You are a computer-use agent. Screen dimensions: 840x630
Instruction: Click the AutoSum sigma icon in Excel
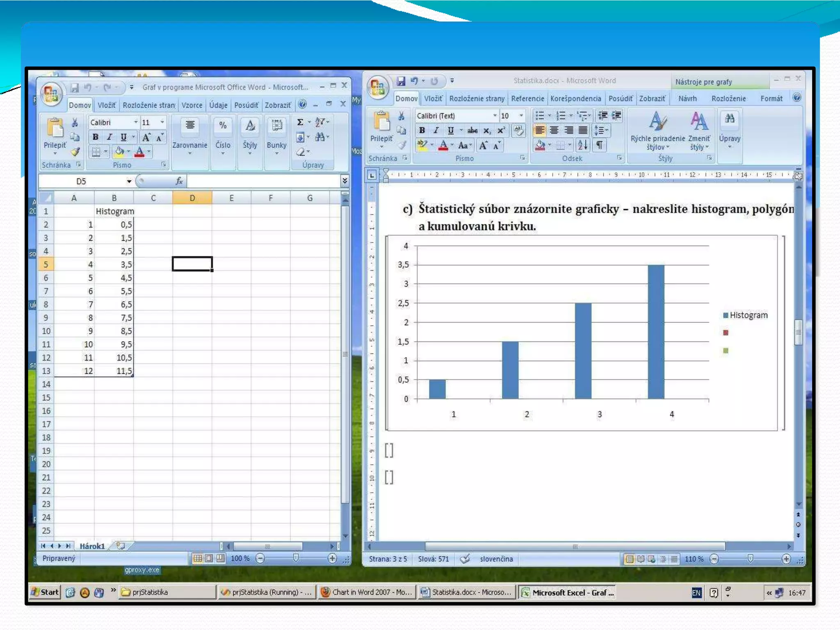pyautogui.click(x=300, y=122)
